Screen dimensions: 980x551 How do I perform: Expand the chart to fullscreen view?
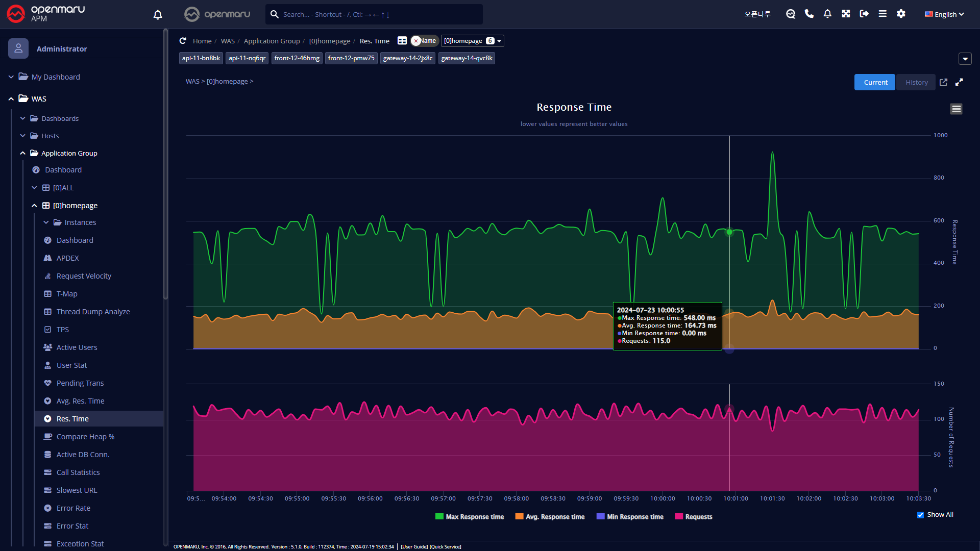(x=959, y=82)
